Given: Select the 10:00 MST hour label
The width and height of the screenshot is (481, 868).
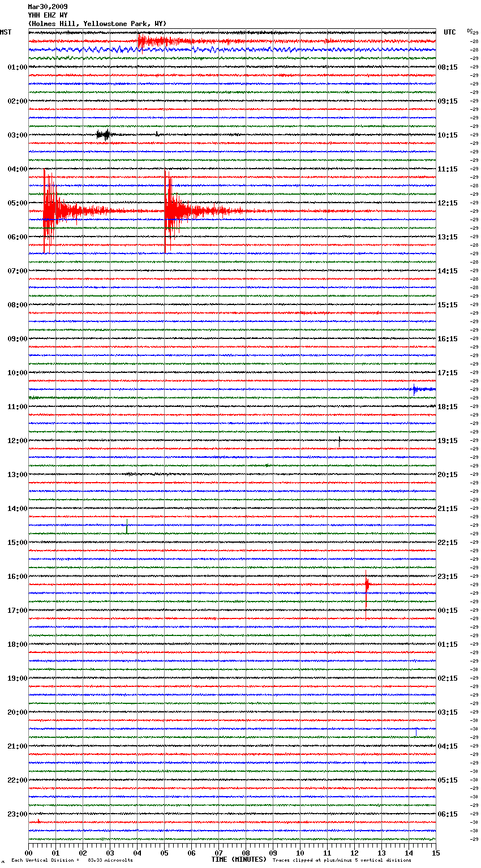Looking at the screenshot, I should 18,373.
